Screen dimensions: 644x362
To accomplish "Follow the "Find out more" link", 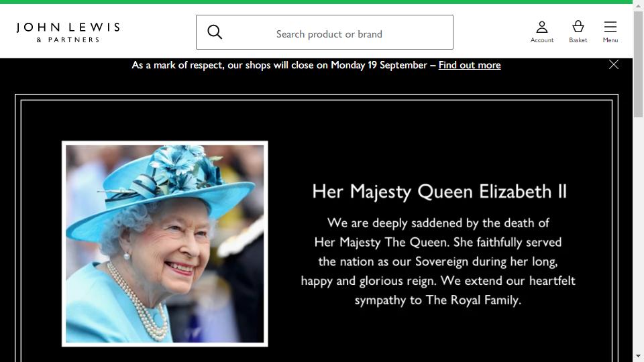I will 470,65.
